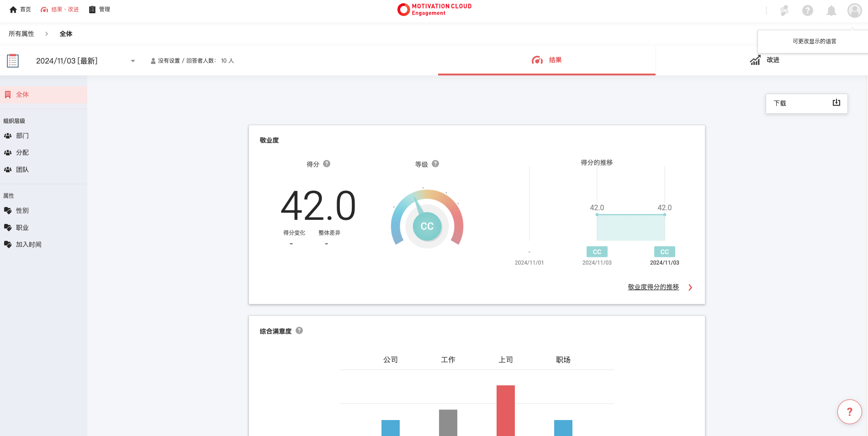Click the 下载 download button
The height and width of the screenshot is (436, 868).
(806, 103)
